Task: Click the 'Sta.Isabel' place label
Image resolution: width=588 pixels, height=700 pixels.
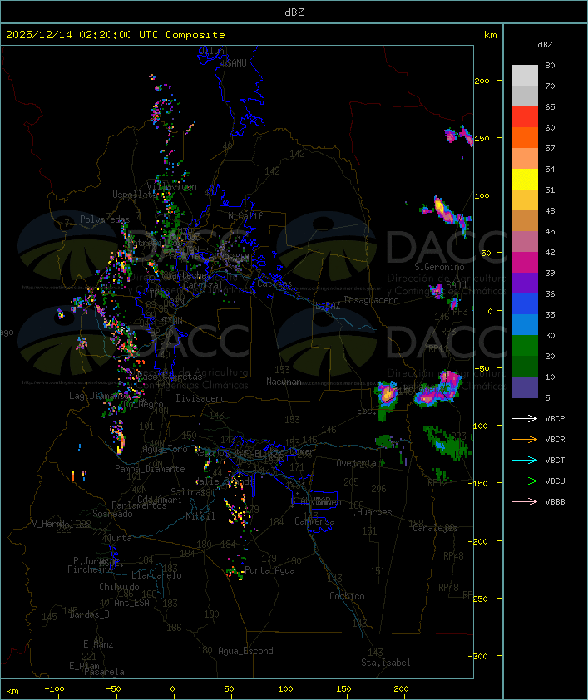Action: (x=386, y=663)
